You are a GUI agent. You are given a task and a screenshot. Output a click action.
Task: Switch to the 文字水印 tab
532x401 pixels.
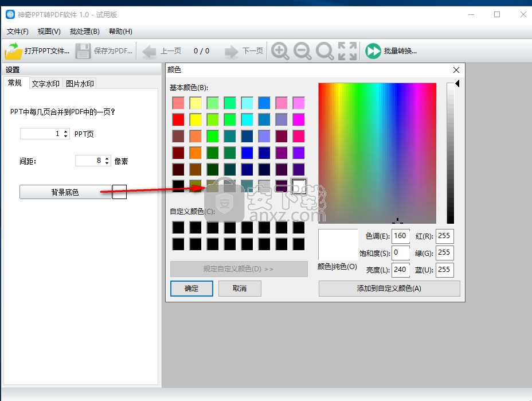(46, 84)
